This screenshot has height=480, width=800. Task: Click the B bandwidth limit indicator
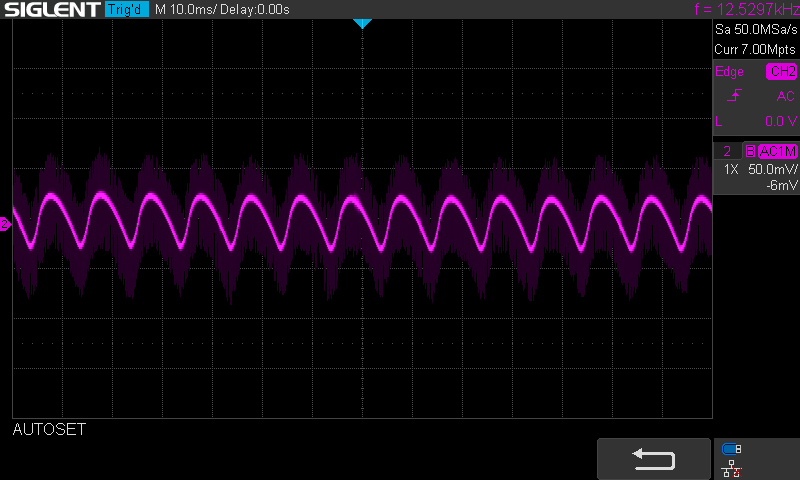pyautogui.click(x=750, y=151)
